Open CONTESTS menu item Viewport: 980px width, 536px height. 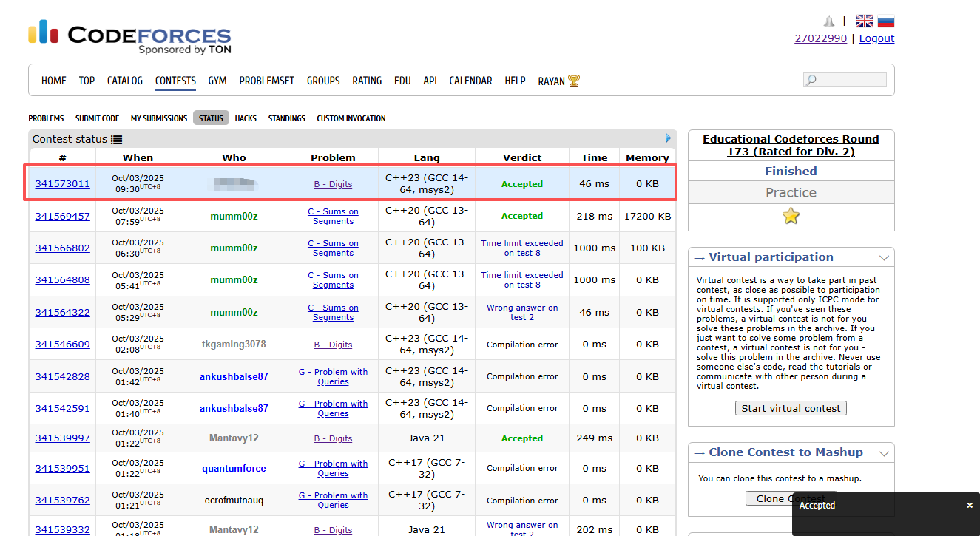coord(175,81)
